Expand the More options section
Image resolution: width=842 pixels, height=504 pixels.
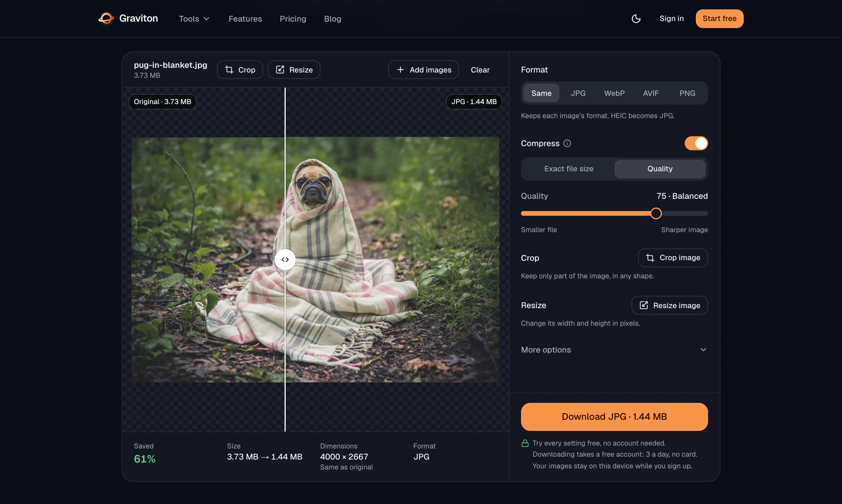pyautogui.click(x=614, y=350)
